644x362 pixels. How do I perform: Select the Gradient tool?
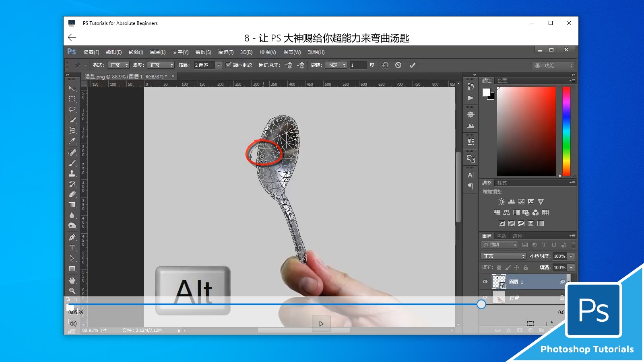72,205
